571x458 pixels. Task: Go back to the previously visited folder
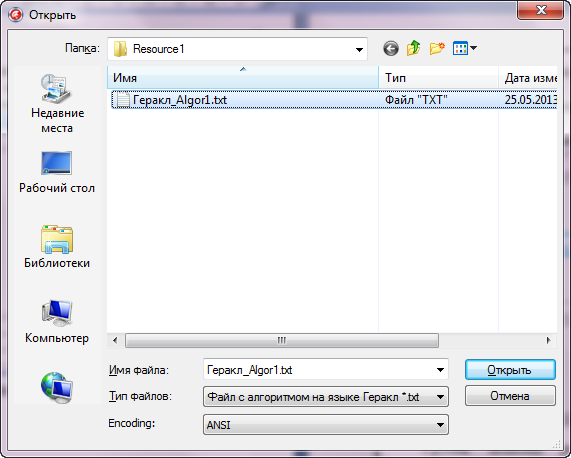coord(391,48)
